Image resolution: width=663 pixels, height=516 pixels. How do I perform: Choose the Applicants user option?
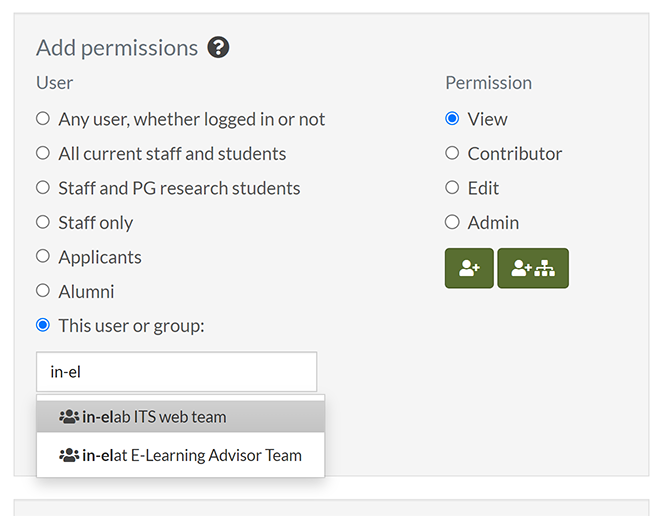pyautogui.click(x=43, y=256)
